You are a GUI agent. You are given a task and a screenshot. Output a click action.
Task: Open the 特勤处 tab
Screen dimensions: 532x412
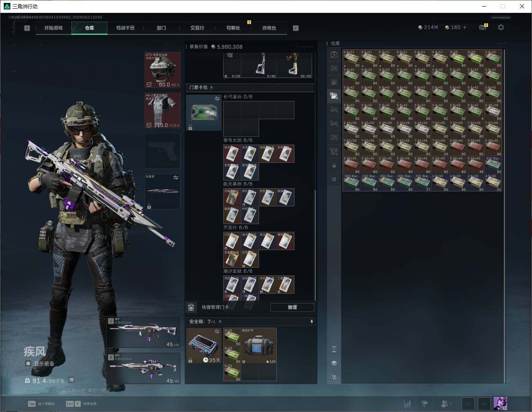pos(233,28)
